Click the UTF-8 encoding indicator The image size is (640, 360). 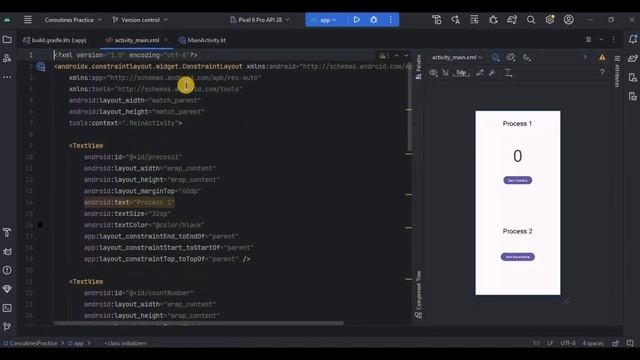coord(568,343)
